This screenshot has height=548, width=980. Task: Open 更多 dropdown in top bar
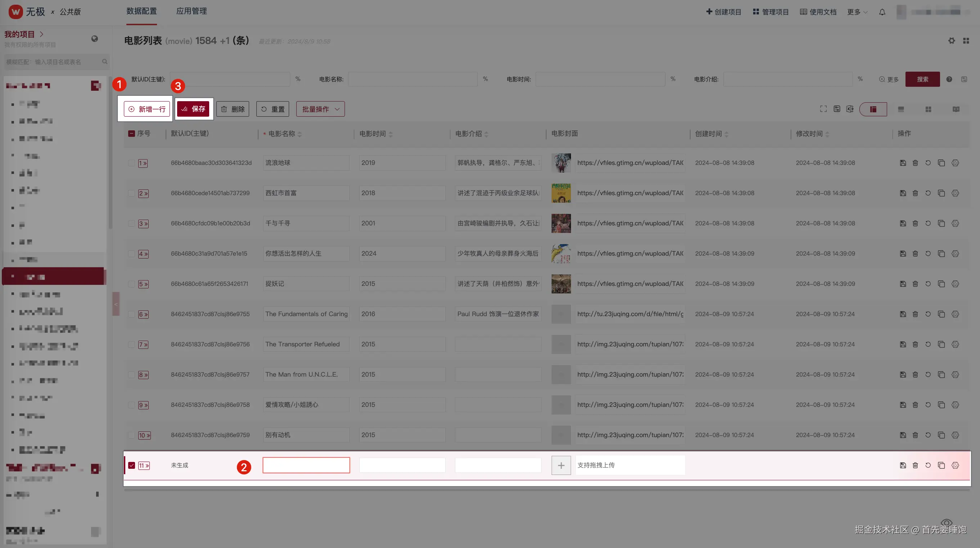(x=857, y=12)
